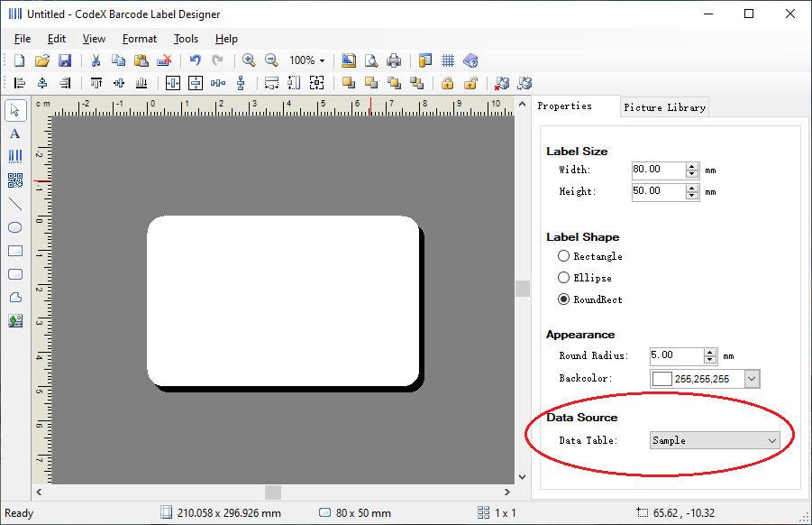This screenshot has height=525, width=812.
Task: Print the label with the printer icon
Action: point(394,60)
